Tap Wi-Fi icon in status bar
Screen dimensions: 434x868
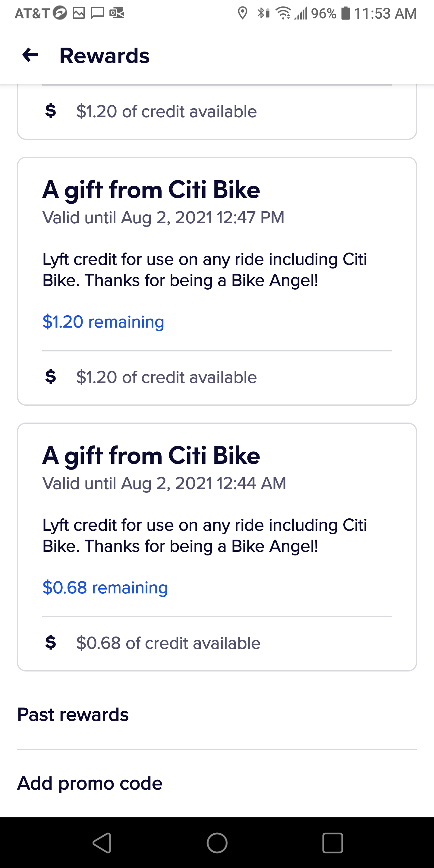click(283, 14)
